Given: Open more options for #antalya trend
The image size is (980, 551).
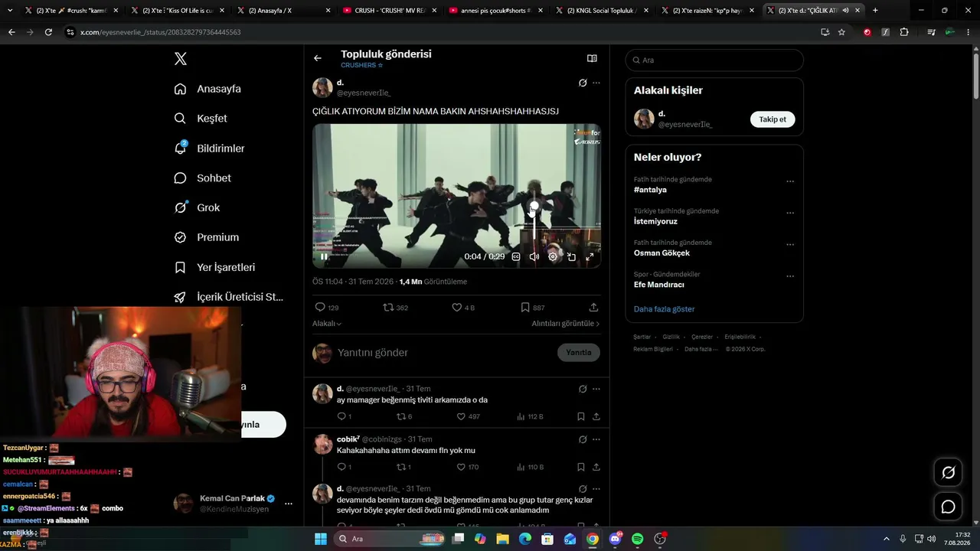Looking at the screenshot, I should [x=790, y=181].
